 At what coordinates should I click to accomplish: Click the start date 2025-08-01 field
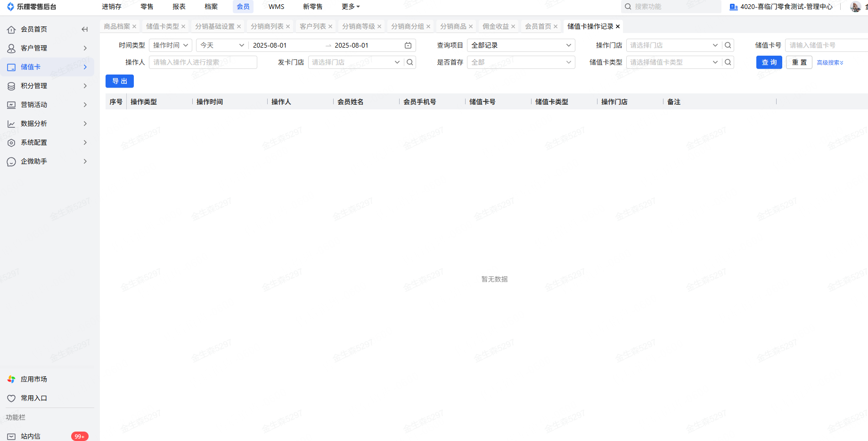[x=270, y=45]
